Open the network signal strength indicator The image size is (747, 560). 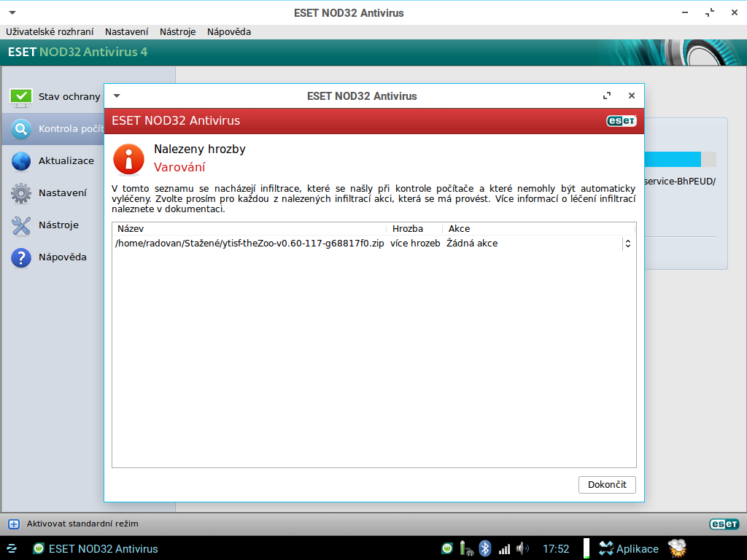[x=504, y=549]
